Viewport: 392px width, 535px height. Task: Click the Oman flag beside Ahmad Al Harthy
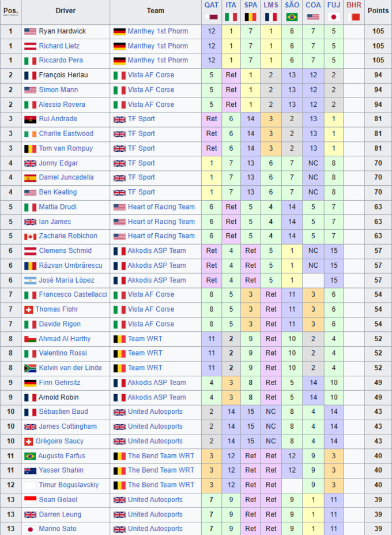(x=30, y=339)
